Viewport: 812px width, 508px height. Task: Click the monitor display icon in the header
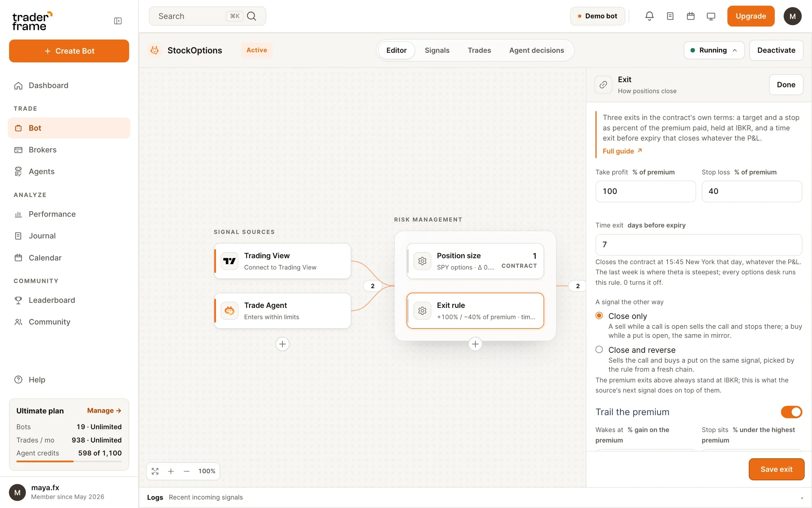click(x=711, y=16)
